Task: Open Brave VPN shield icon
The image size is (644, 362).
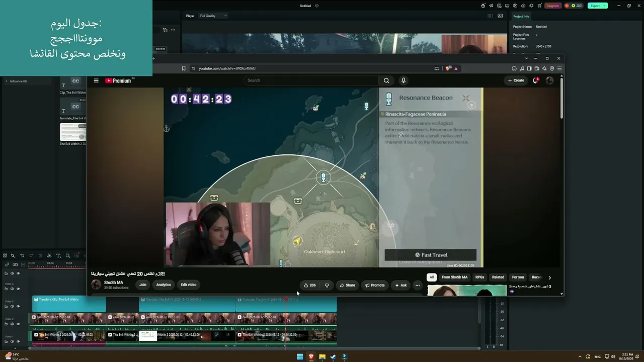Action: (552, 68)
